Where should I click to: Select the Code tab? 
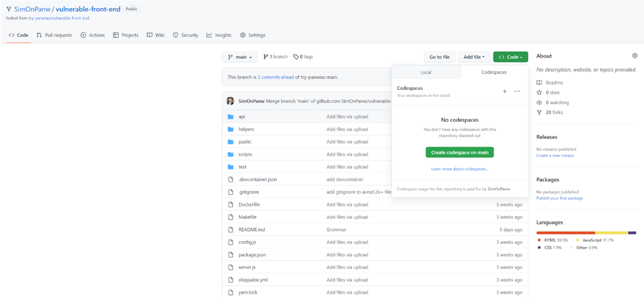pyautogui.click(x=18, y=35)
